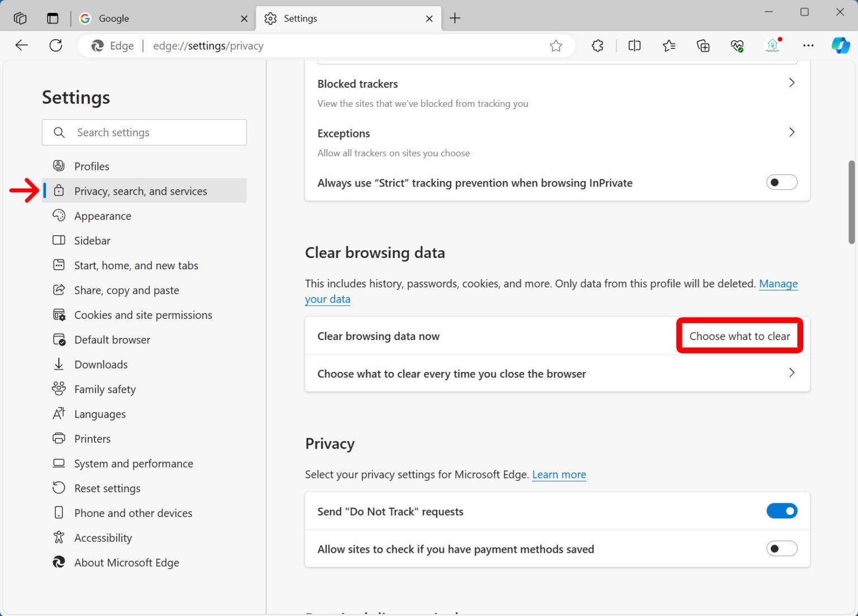This screenshot has width=858, height=616.
Task: Open the Exceptions section
Action: [x=792, y=132]
